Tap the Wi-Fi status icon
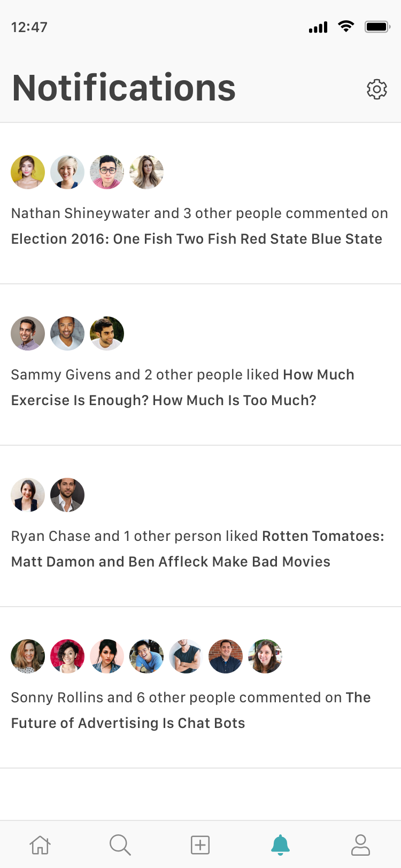 click(346, 27)
